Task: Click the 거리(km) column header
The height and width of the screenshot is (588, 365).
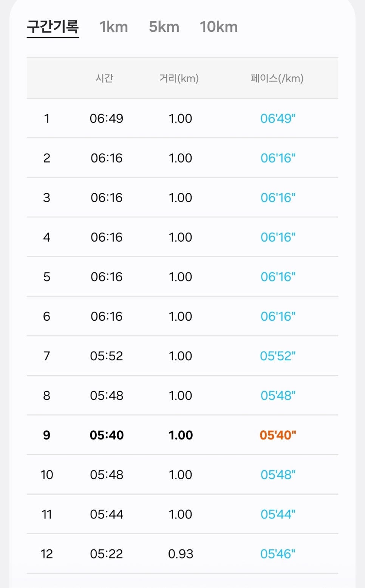Action: 179,78
